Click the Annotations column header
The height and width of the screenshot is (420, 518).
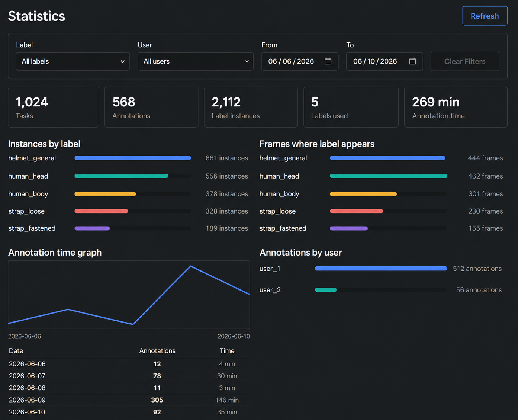click(x=157, y=351)
